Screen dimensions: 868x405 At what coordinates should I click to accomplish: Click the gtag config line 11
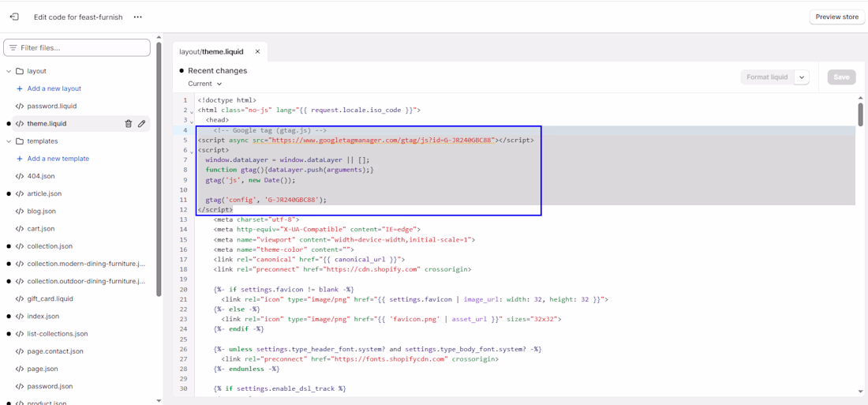click(266, 200)
